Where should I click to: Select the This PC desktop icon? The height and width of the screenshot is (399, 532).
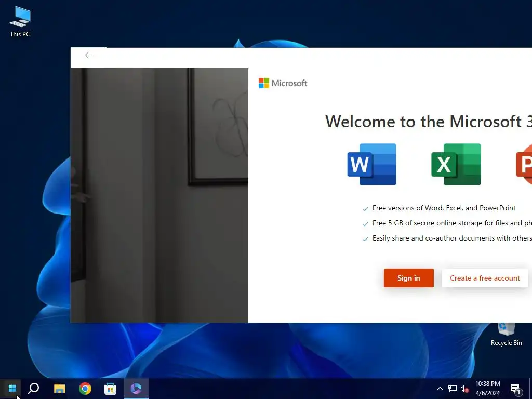(x=20, y=21)
